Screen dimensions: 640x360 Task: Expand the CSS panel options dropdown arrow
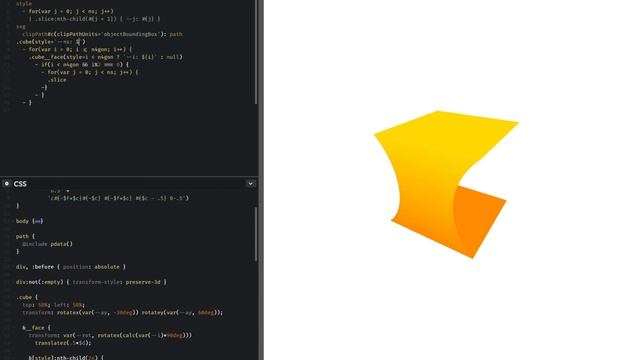(x=250, y=184)
